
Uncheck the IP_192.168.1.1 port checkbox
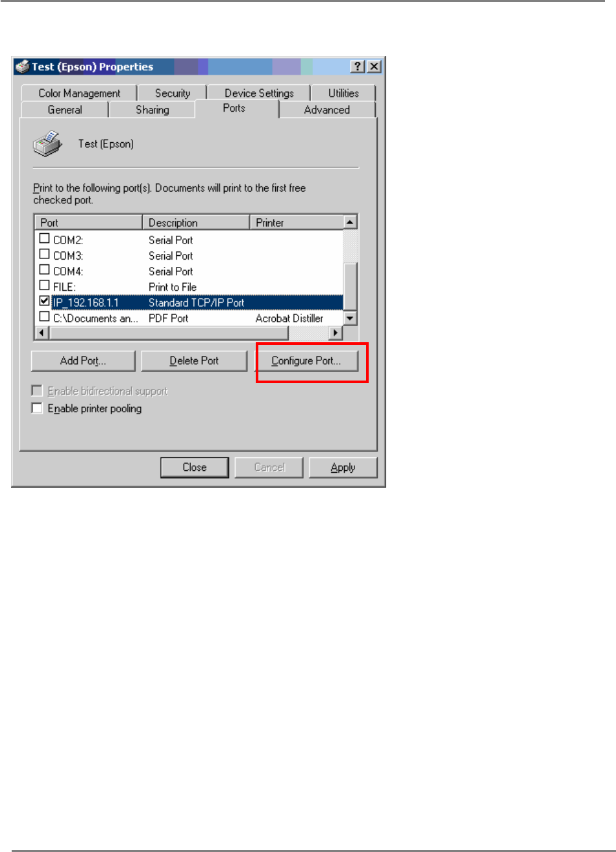click(x=45, y=301)
